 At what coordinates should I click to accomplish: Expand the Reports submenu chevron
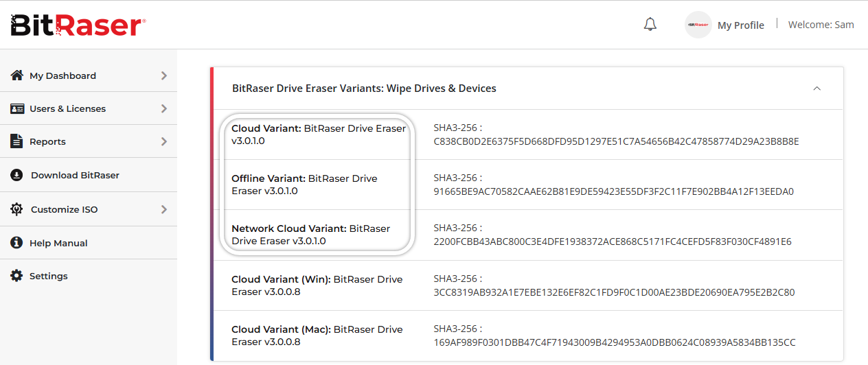coord(163,141)
